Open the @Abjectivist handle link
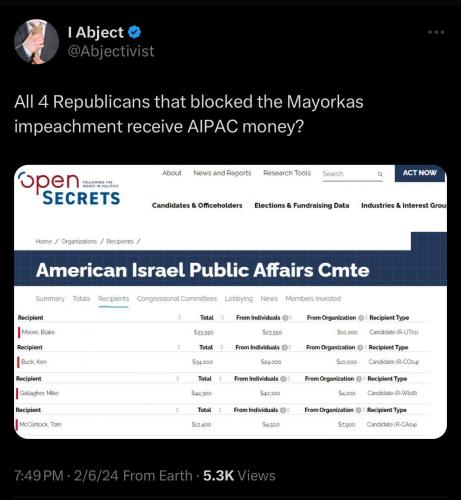The image size is (461, 500). coord(111,51)
